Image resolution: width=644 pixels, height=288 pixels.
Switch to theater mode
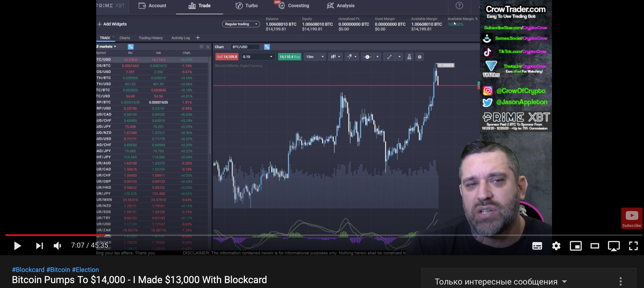click(x=595, y=246)
